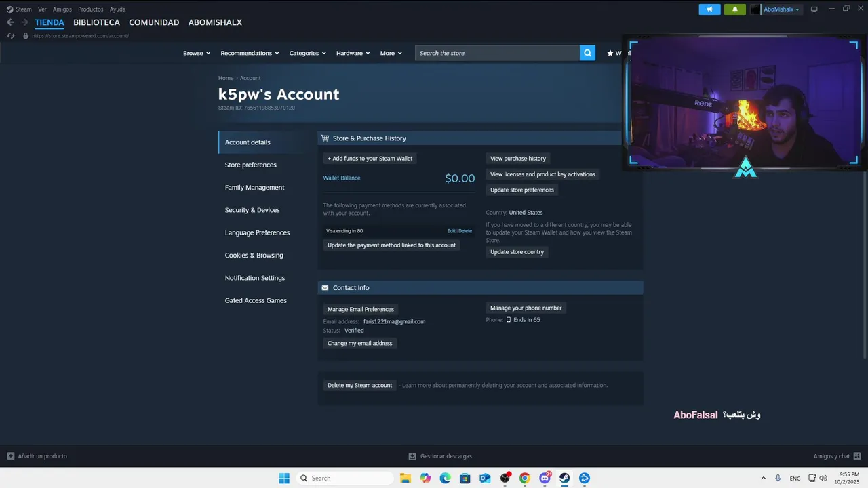
Task: Expand the Categories dropdown
Action: click(x=308, y=53)
